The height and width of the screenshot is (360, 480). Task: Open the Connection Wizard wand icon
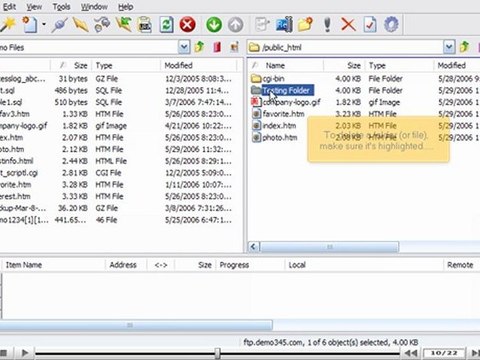click(x=7, y=25)
